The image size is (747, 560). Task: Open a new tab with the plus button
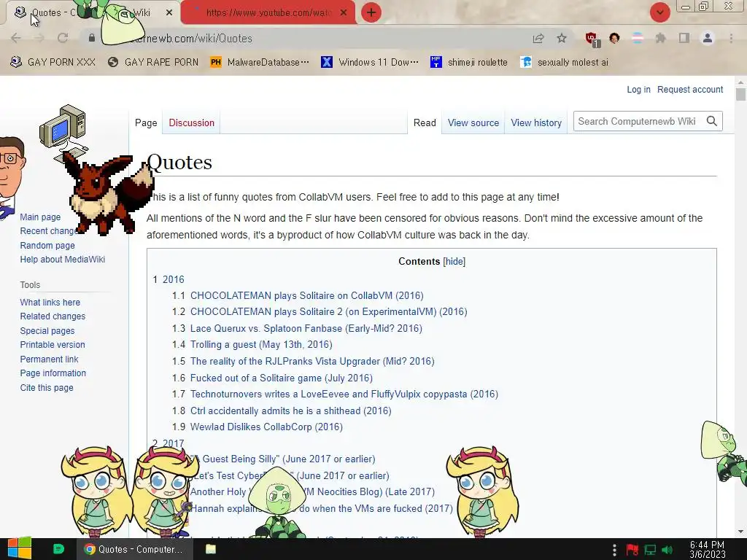pos(371,12)
